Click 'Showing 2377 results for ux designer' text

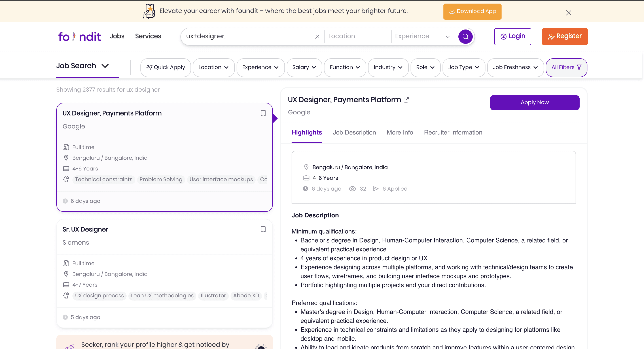pyautogui.click(x=108, y=89)
